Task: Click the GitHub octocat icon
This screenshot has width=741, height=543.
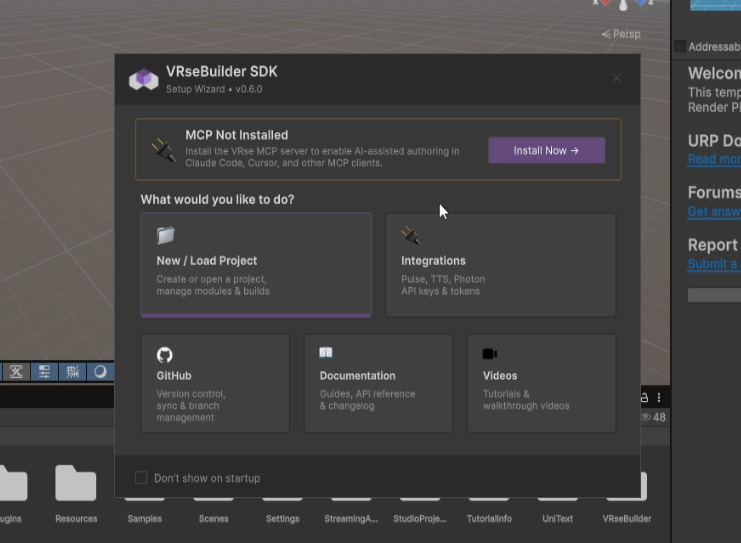Action: click(x=164, y=355)
